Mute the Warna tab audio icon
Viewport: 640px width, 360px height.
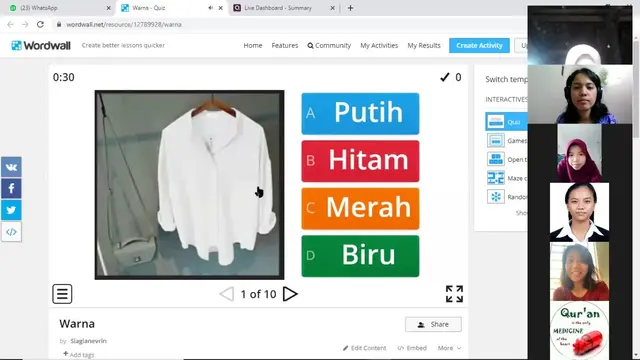(210, 8)
